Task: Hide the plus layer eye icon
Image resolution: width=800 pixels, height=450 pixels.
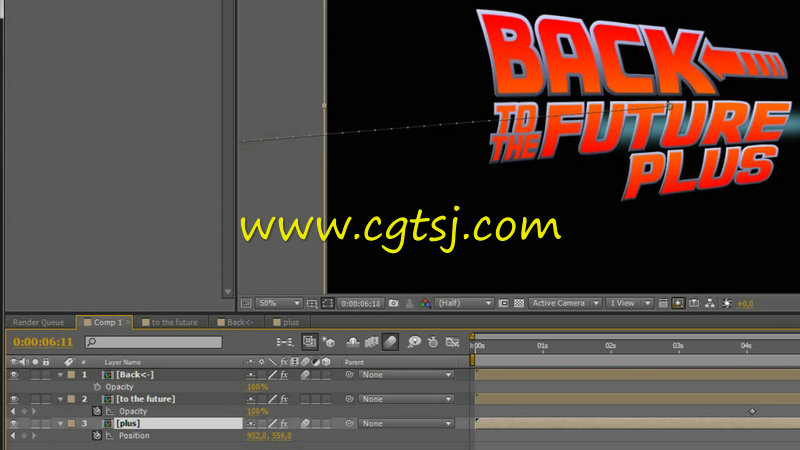Action: pyautogui.click(x=14, y=423)
